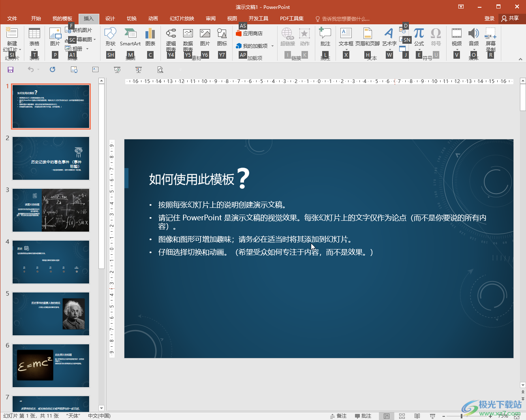
Task: Toggle 备注 notes pane in status bar
Action: (x=338, y=416)
